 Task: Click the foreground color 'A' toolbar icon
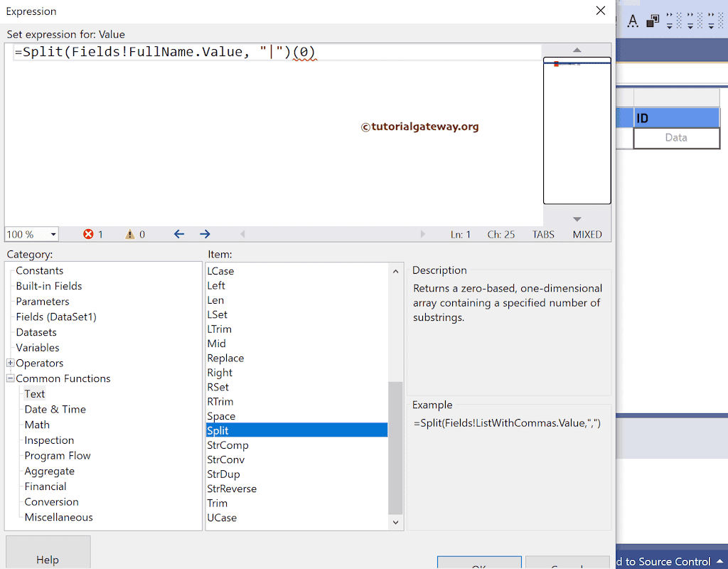632,21
